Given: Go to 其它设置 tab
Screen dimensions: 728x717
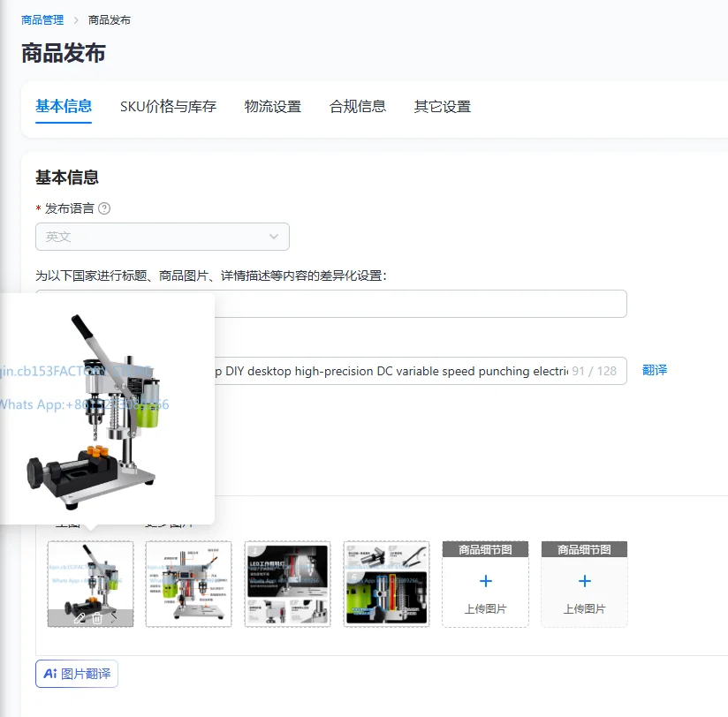Looking at the screenshot, I should pyautogui.click(x=443, y=106).
